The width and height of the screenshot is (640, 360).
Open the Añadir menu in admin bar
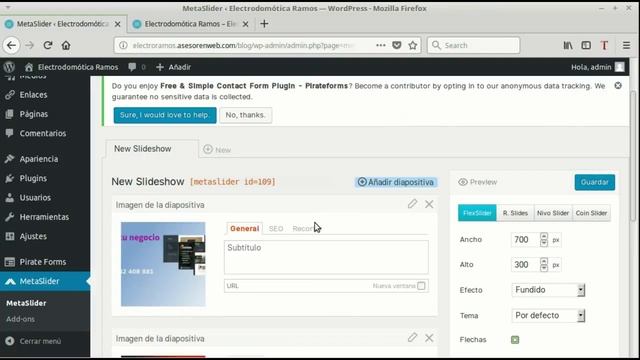[173, 67]
